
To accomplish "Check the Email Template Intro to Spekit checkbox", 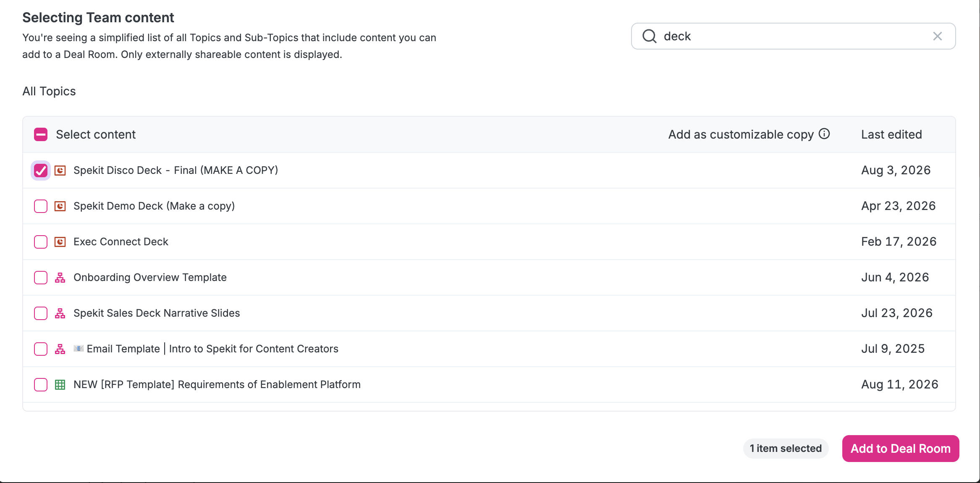I will point(41,349).
